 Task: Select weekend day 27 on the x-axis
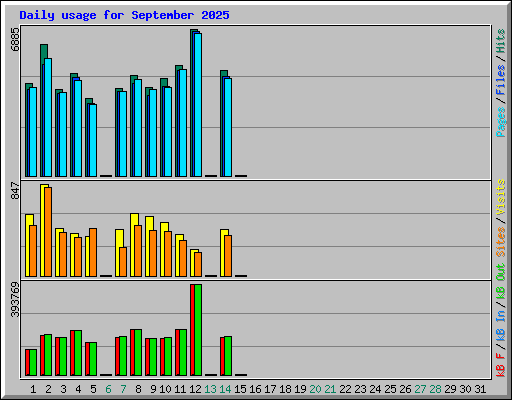(420, 389)
